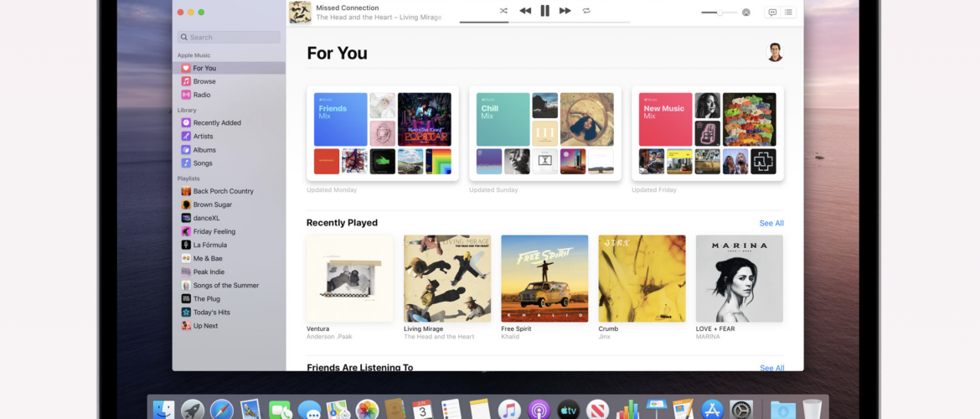This screenshot has height=419, width=980.
Task: Open Maps from the Dock
Action: 338,410
